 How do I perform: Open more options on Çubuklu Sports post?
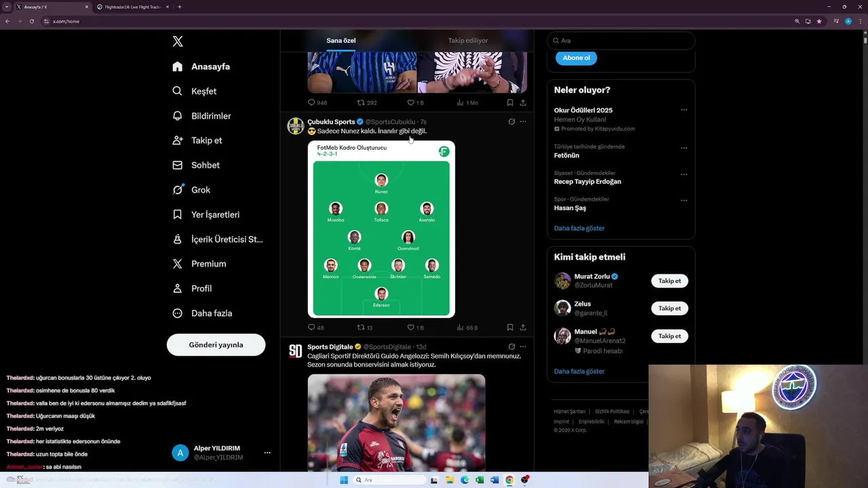(523, 122)
